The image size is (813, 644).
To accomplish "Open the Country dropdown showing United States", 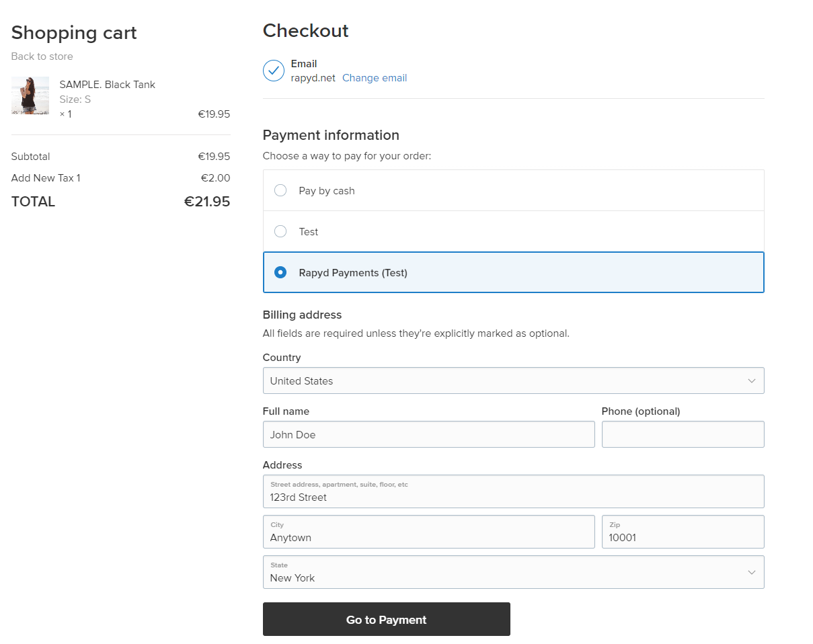I will tap(504, 380).
